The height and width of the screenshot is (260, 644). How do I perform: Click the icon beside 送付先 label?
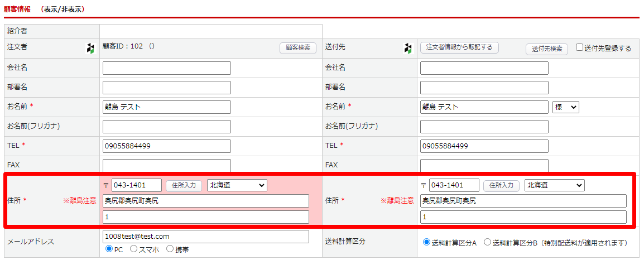click(408, 49)
